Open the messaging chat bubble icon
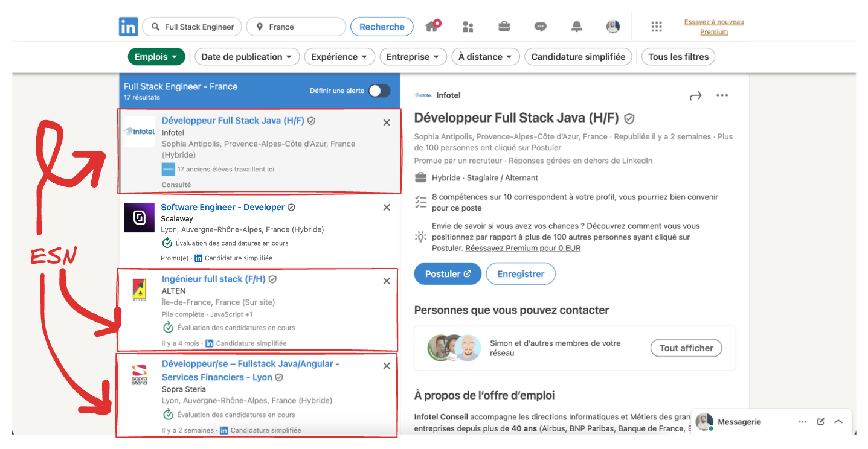The image size is (868, 449). (x=541, y=27)
